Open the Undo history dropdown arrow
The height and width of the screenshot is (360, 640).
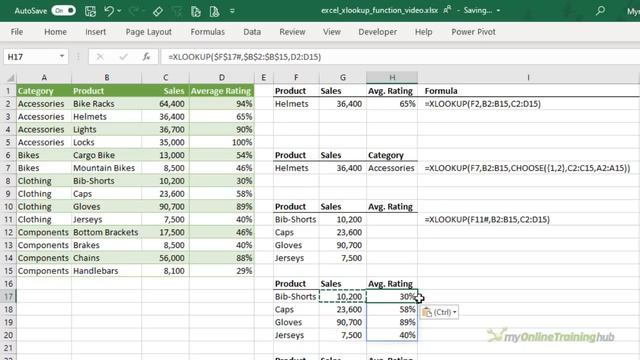(119, 11)
